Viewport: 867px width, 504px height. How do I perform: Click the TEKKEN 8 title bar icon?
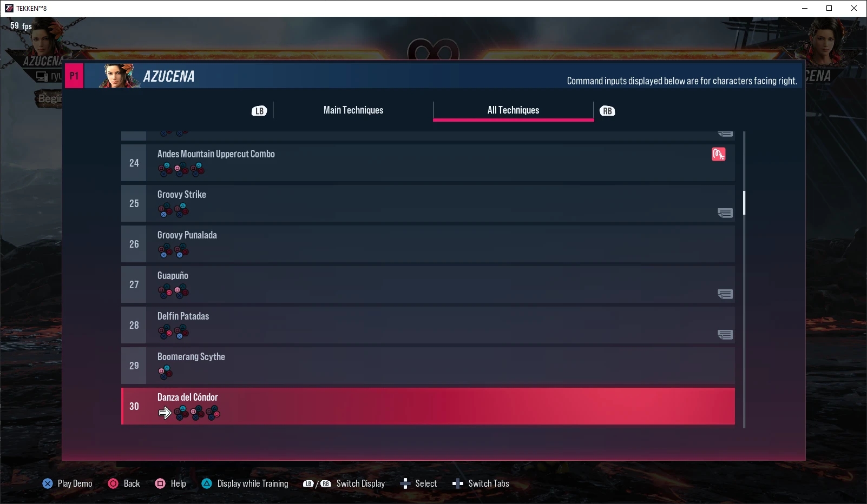tap(9, 8)
